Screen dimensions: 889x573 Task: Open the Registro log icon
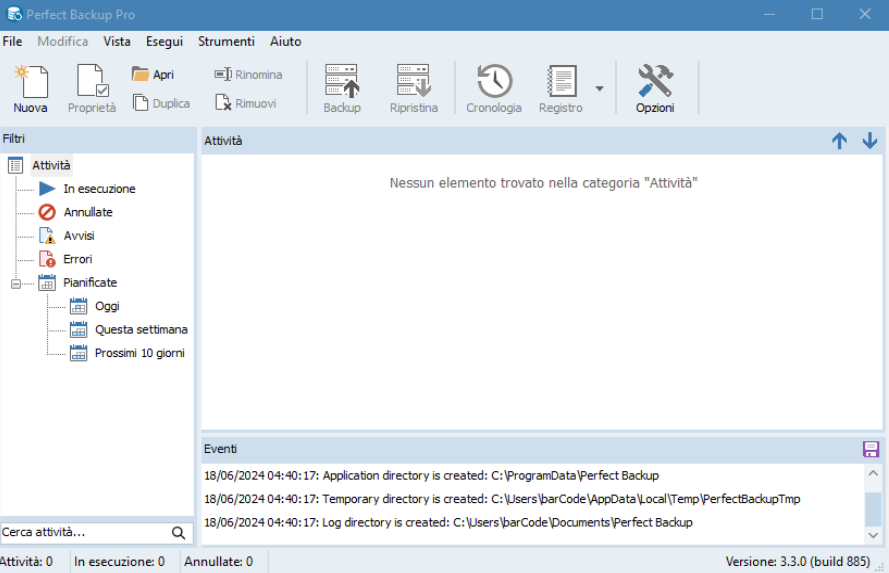(x=561, y=81)
